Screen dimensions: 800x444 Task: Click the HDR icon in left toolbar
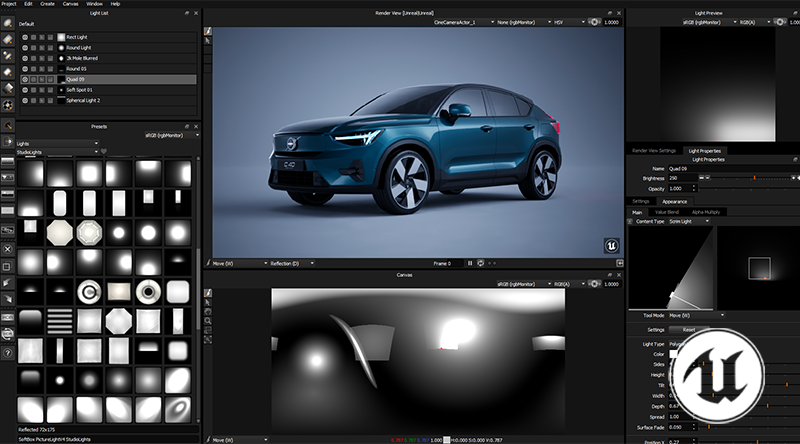click(8, 317)
